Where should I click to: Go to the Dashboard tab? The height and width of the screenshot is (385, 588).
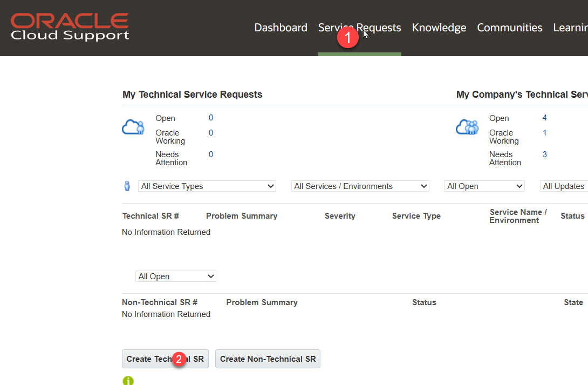click(x=281, y=28)
